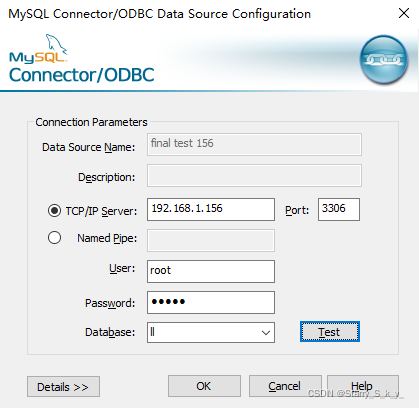Screen dimensions: 419x408
Task: Click inside the Database combo box text
Action: (203, 332)
